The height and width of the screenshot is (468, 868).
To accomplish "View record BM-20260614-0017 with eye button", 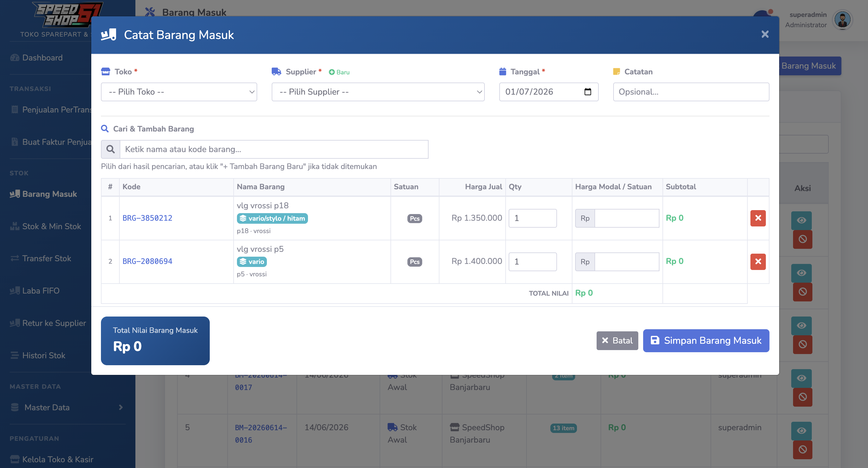I will coord(801,378).
